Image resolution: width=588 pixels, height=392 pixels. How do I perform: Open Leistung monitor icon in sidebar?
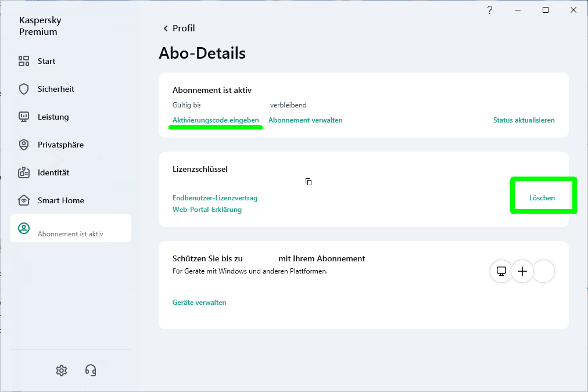coord(24,117)
